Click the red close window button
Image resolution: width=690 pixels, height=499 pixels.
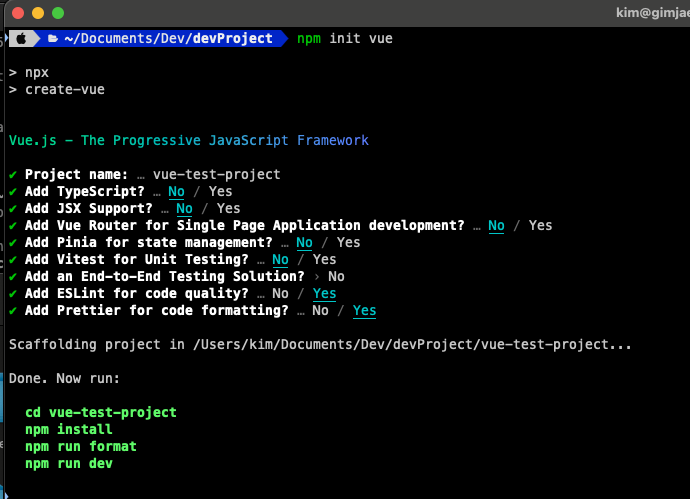coord(18,13)
